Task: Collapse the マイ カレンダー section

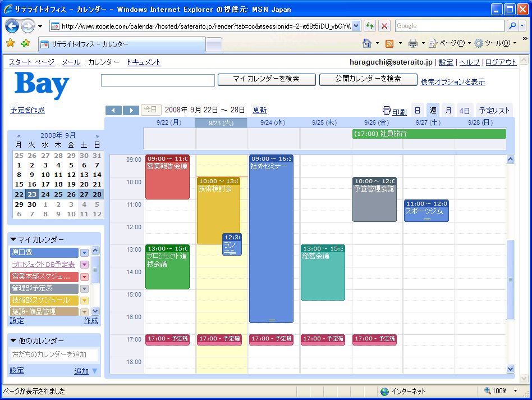Action: 13,239
